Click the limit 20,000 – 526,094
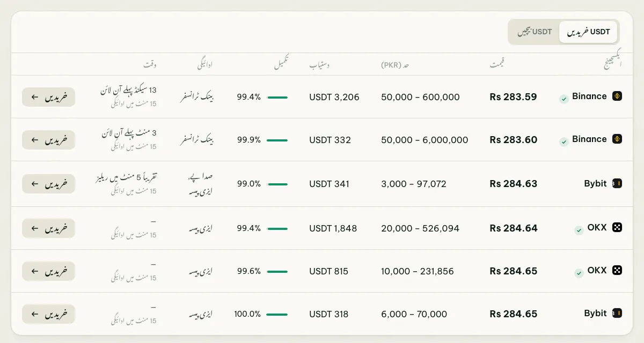This screenshot has height=343, width=644. tap(420, 228)
